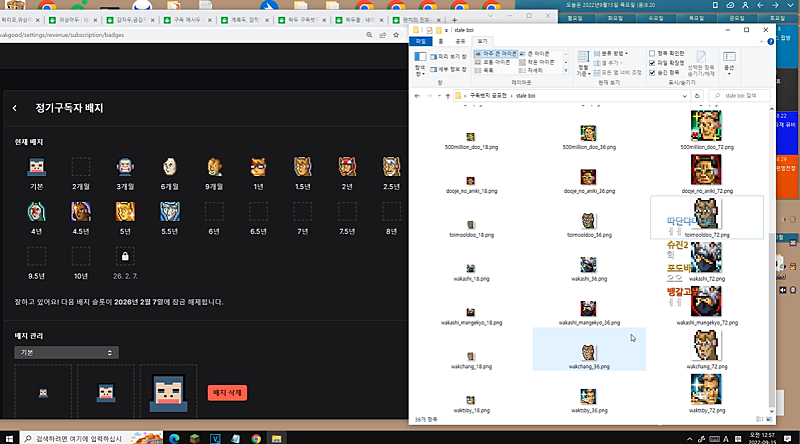800x444 pixels.
Task: Select the 2년 badge icon
Action: 347,167
